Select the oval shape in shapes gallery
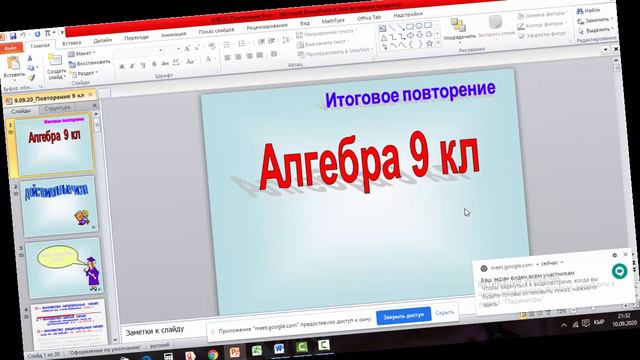 pos(419,26)
